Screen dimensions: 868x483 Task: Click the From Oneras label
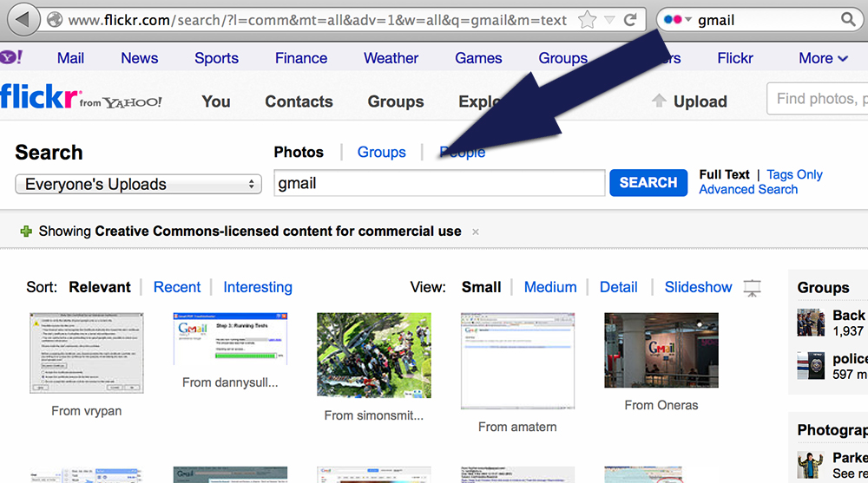click(661, 406)
